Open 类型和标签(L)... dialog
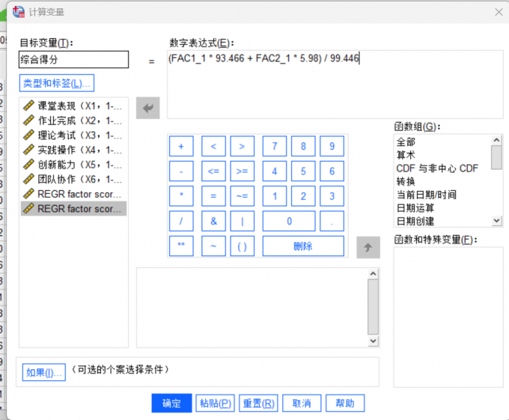Screen dimensions: 509x420 (x=57, y=83)
